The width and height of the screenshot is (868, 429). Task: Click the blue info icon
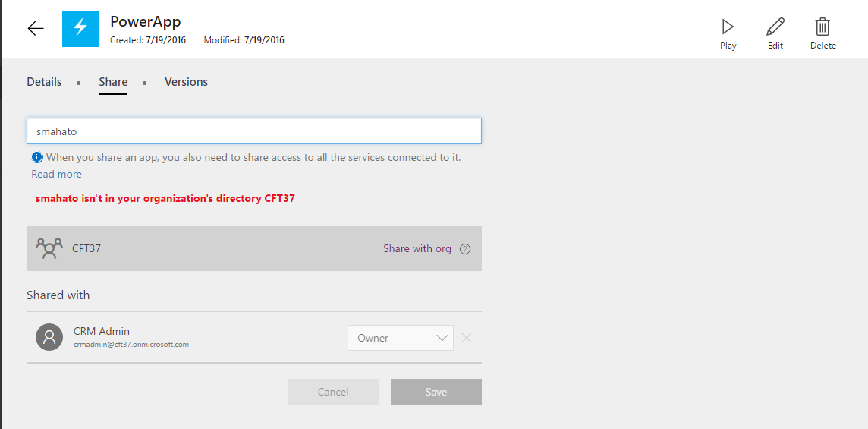(x=37, y=157)
